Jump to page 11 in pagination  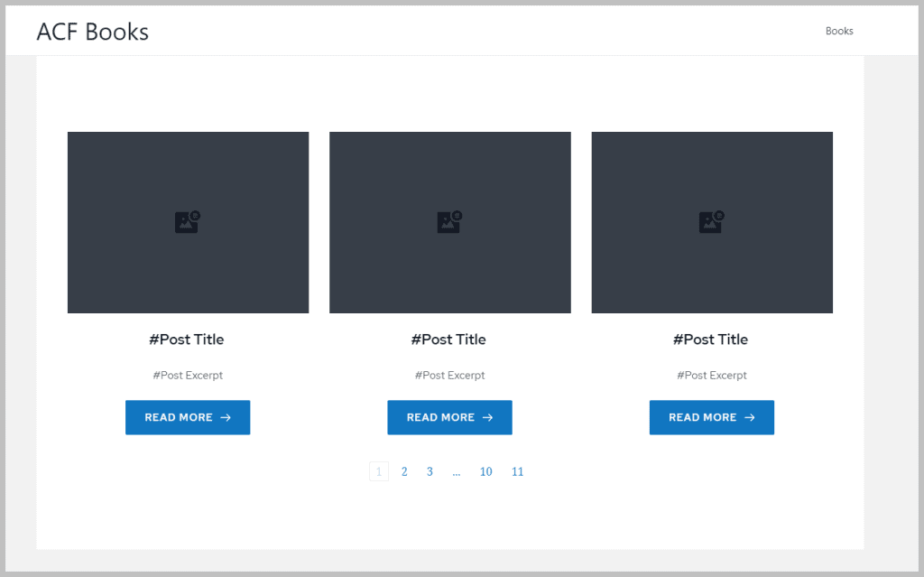(x=517, y=471)
